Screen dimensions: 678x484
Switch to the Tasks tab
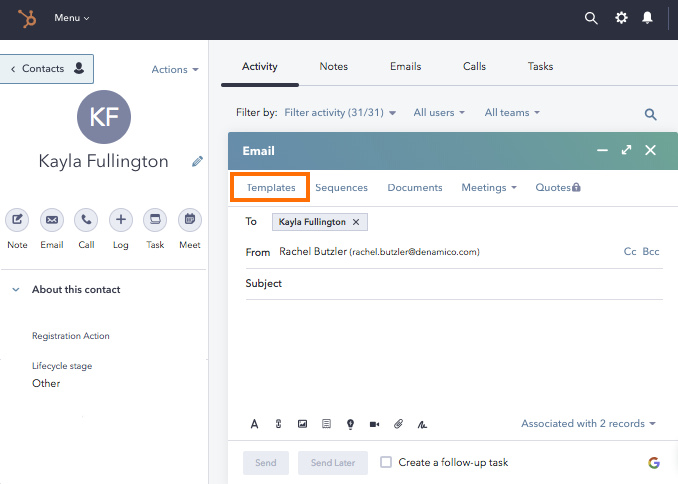(540, 66)
